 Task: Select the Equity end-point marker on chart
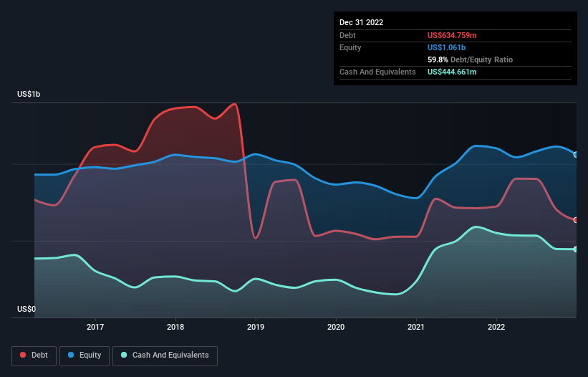click(x=576, y=155)
